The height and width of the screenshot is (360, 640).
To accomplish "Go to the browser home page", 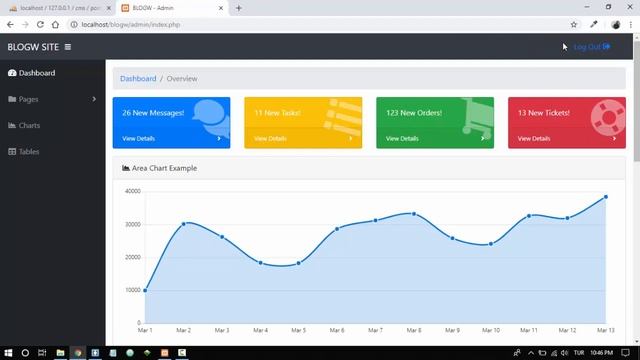I will [x=55, y=24].
